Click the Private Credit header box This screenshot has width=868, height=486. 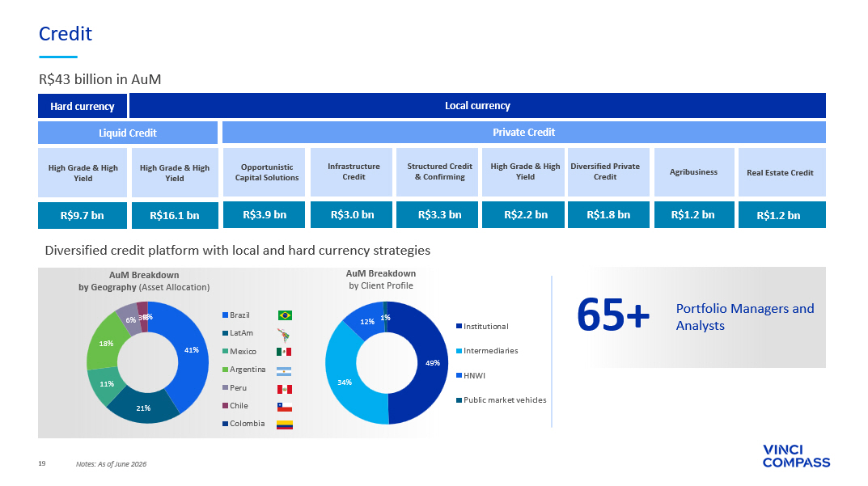tap(523, 133)
